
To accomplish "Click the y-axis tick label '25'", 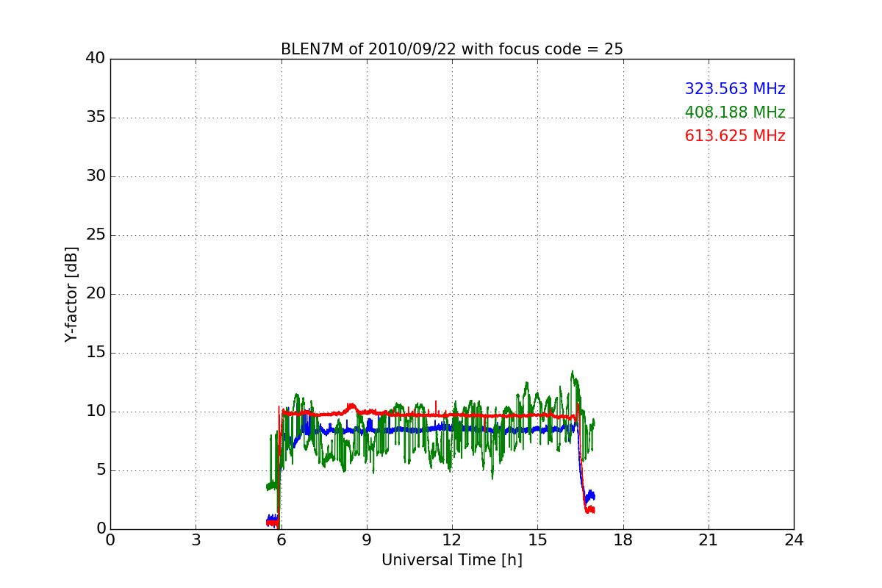I will point(96,235).
